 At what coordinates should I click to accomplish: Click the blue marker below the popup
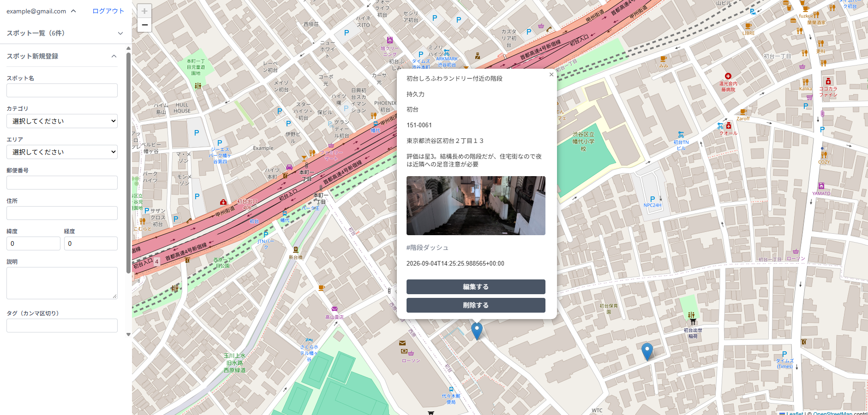[x=477, y=331]
